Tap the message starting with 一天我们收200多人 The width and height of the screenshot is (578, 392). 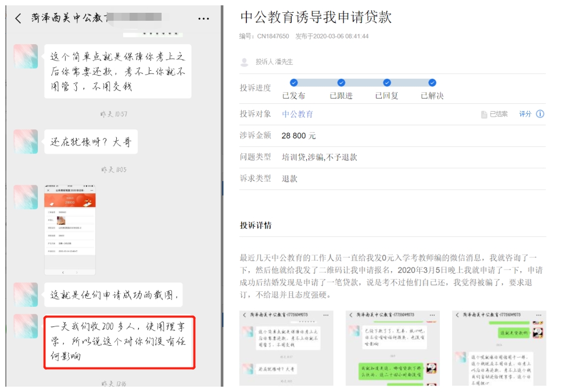(x=119, y=342)
